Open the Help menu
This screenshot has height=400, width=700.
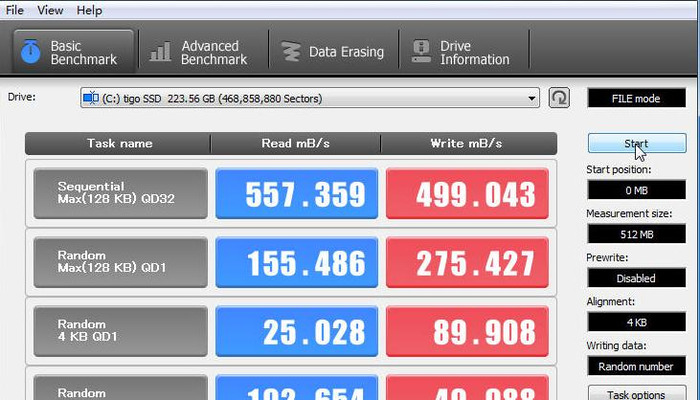coord(89,10)
